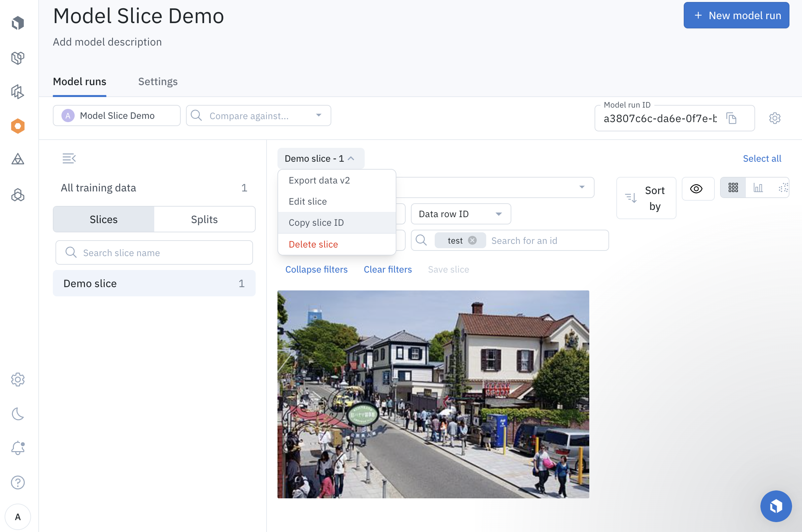The image size is (802, 532).
Task: Click the Save slice button
Action: point(449,270)
